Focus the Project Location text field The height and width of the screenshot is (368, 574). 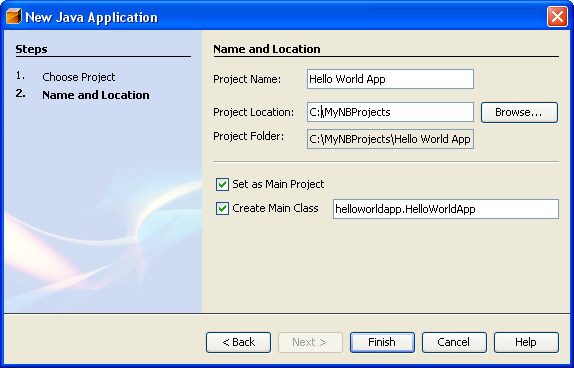point(390,112)
